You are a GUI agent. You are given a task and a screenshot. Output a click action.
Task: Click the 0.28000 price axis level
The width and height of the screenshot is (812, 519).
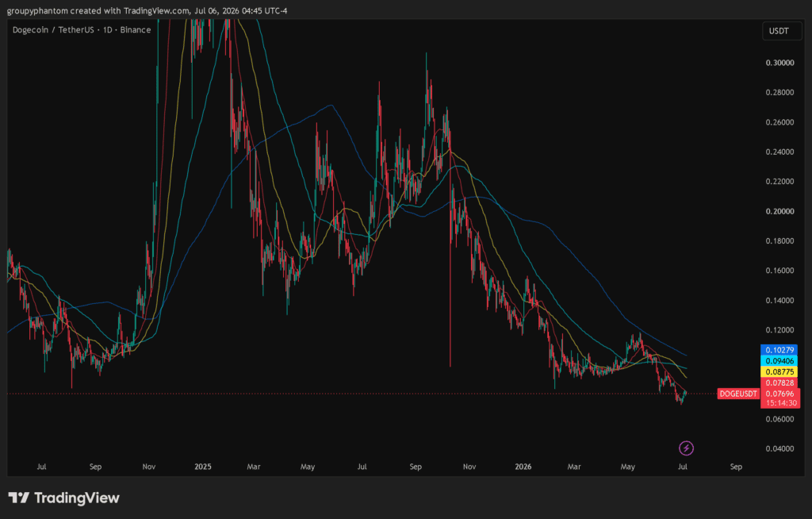tap(780, 92)
